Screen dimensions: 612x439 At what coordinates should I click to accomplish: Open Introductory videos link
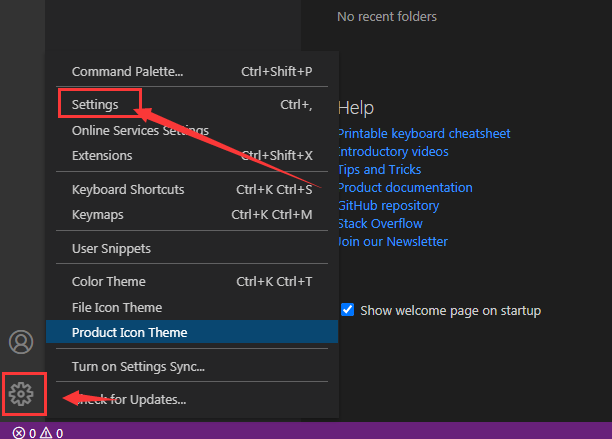pyautogui.click(x=393, y=151)
